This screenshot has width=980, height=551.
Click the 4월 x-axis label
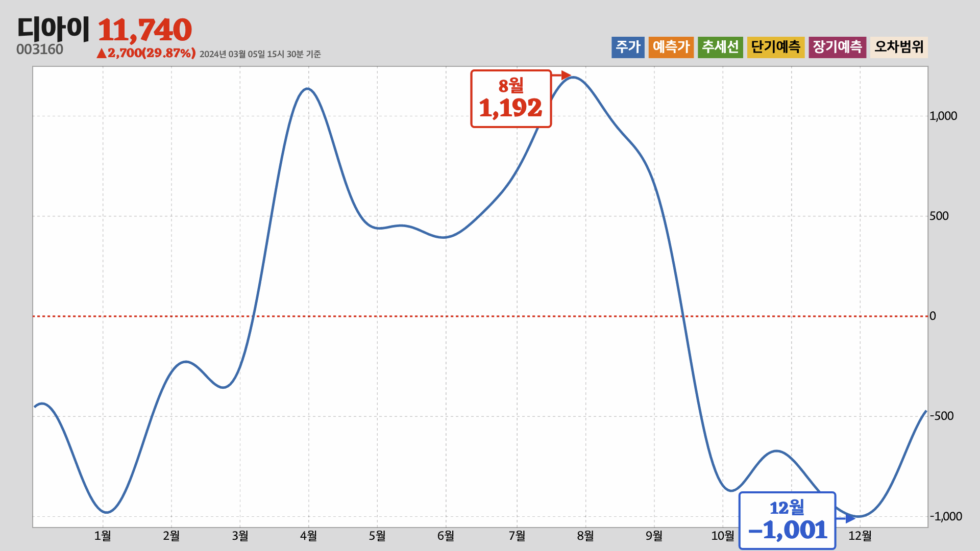(308, 536)
